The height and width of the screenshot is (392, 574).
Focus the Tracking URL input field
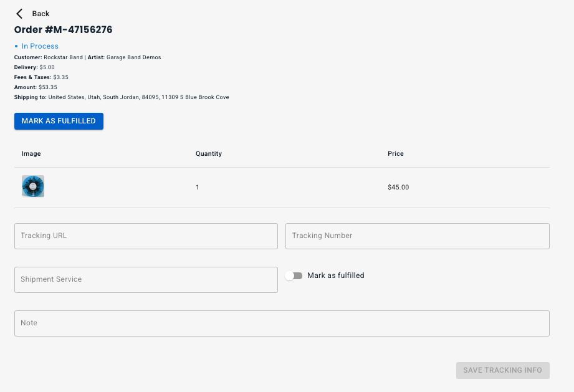pyautogui.click(x=146, y=236)
